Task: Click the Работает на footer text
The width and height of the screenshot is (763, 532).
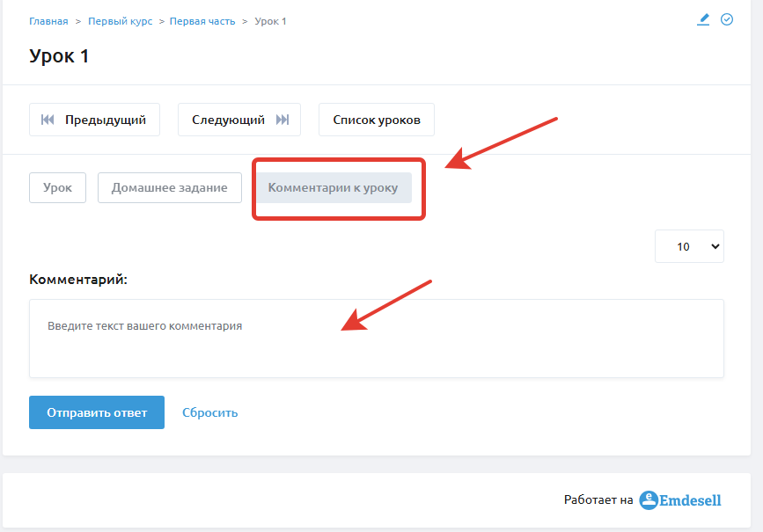Action: pos(598,500)
